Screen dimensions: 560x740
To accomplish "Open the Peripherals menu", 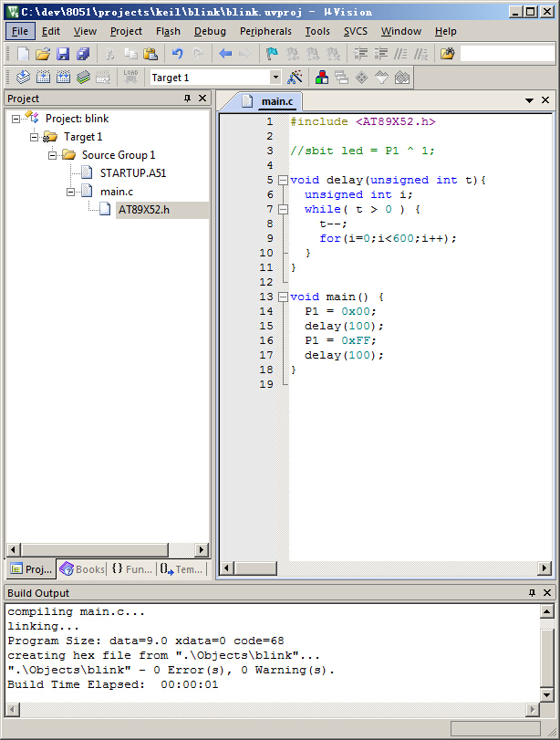I will pos(265,31).
